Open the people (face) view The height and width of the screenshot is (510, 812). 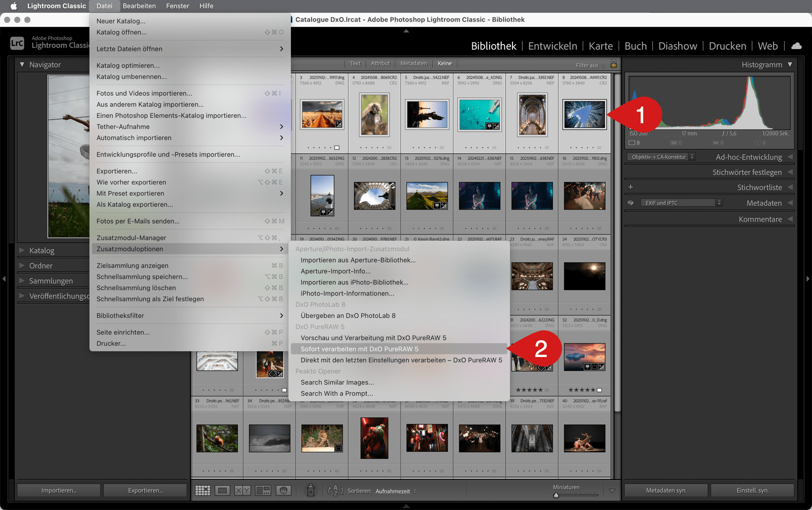coord(283,491)
